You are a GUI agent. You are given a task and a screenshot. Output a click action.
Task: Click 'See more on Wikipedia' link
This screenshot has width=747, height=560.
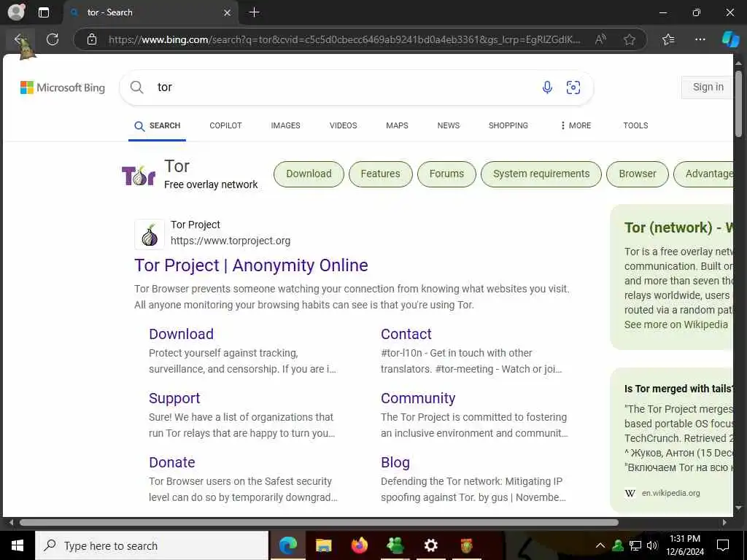[x=676, y=324]
